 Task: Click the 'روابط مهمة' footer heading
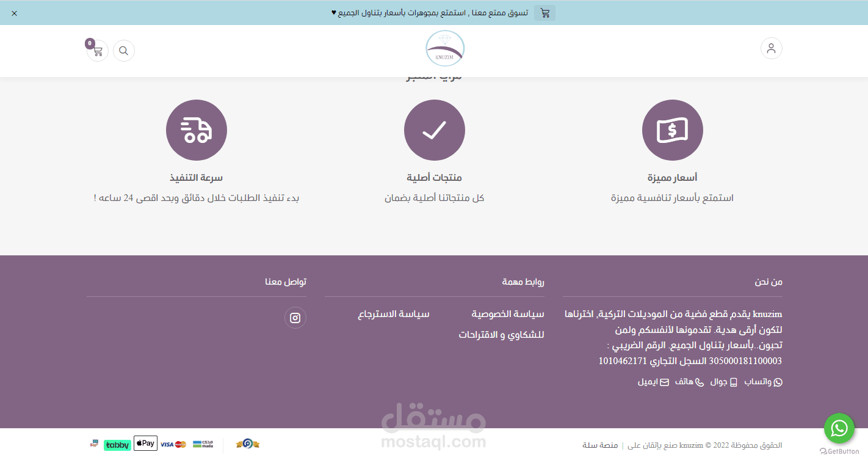523,282
